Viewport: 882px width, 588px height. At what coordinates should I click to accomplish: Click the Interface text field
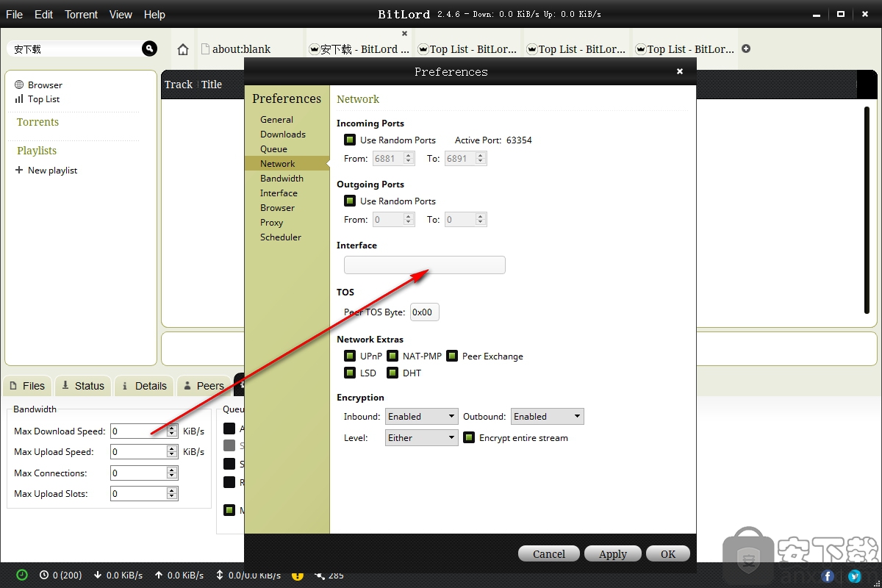(x=425, y=265)
